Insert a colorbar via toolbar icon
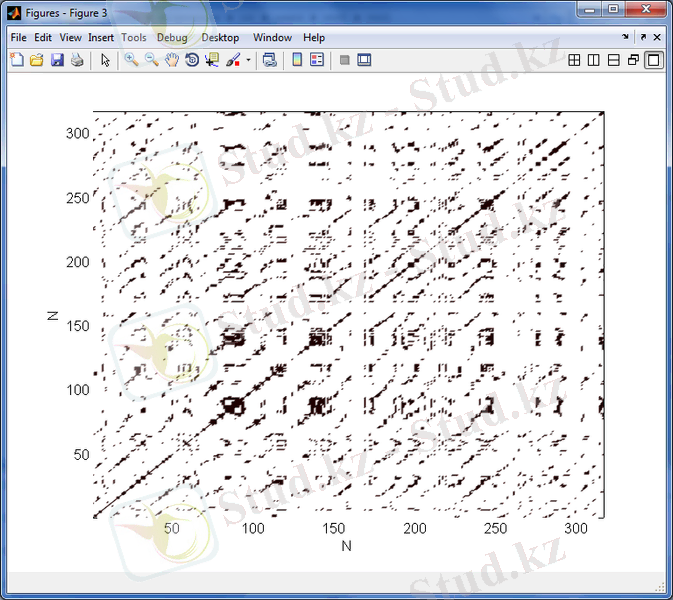The image size is (673, 600). [297, 60]
